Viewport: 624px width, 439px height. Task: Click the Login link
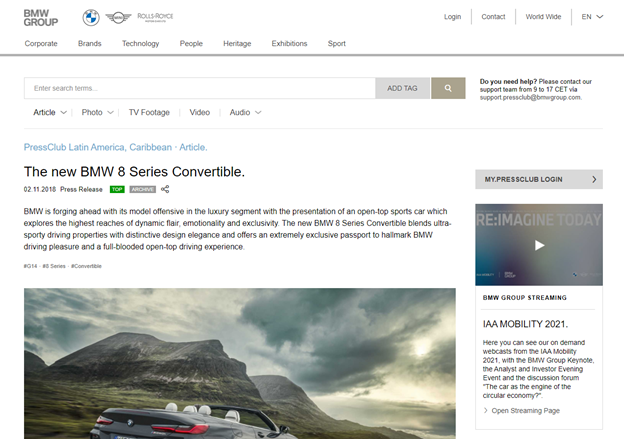(452, 17)
